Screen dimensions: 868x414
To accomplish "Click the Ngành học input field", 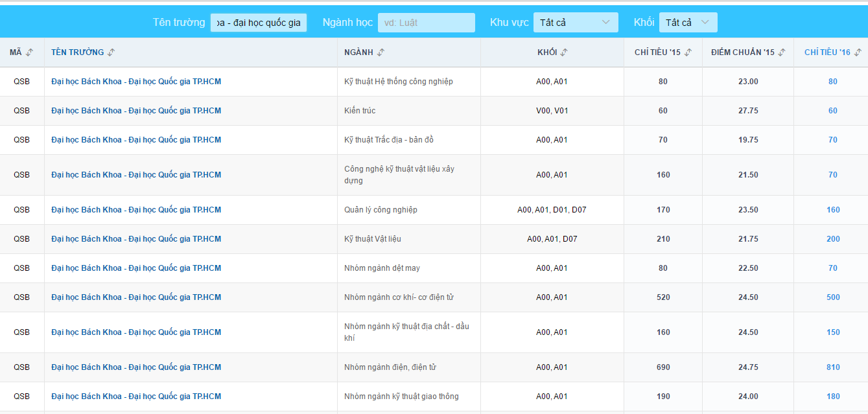I will (426, 23).
